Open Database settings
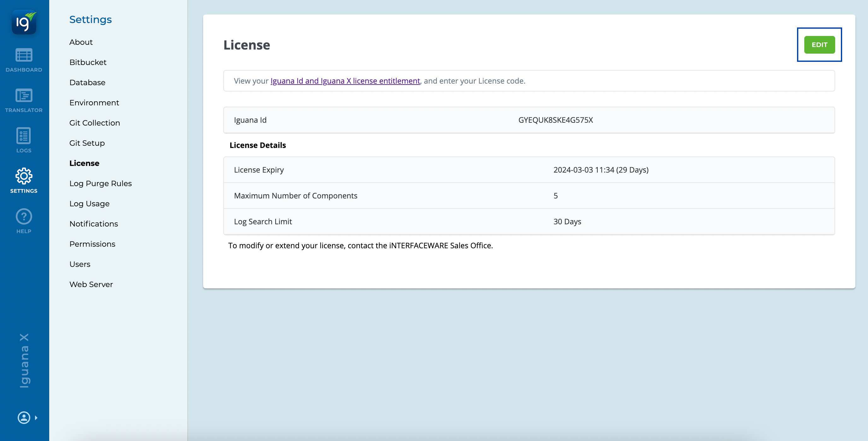 87,83
